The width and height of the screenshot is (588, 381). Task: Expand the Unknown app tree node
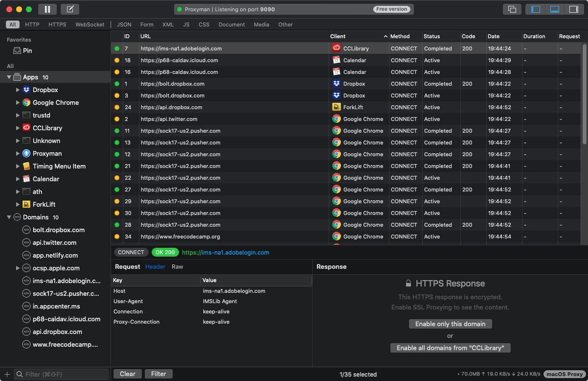(x=18, y=141)
